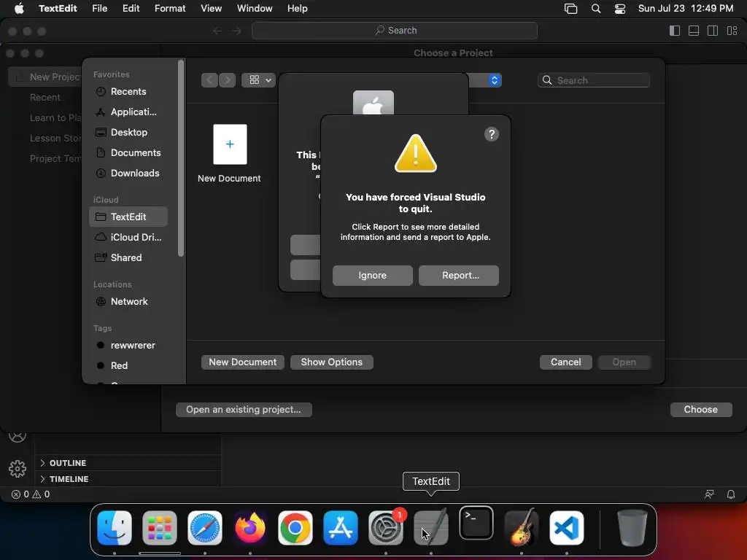Cancel the open file dialog

pyautogui.click(x=565, y=362)
